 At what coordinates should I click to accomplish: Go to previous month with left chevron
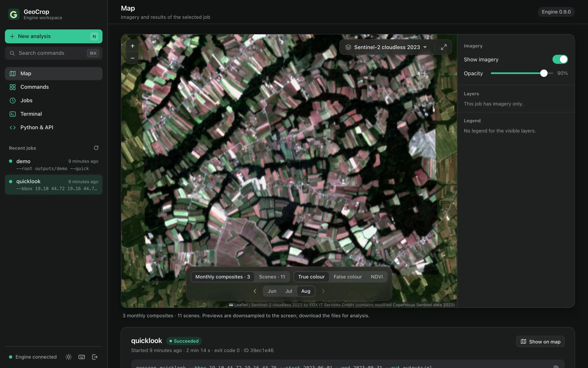(x=255, y=291)
